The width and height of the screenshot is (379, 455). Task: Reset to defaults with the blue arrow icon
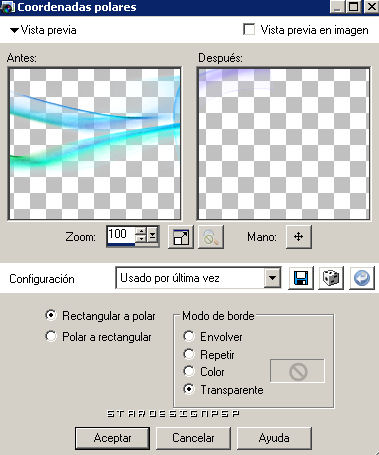pyautogui.click(x=362, y=278)
